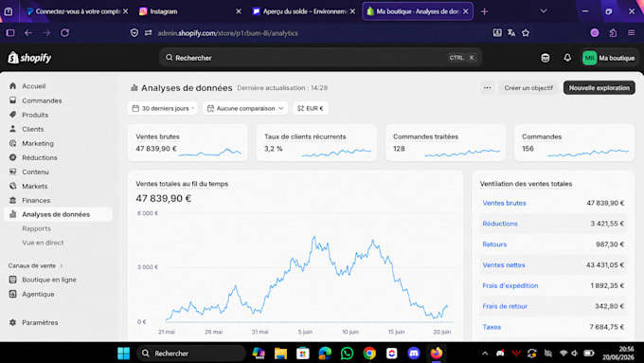The height and width of the screenshot is (363, 644).
Task: Click the Ventes brutes link in ventilation
Action: [x=504, y=203]
